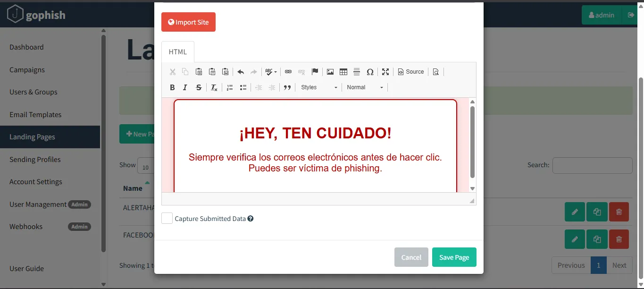Open the spell check dropdown
The image size is (644, 289).
(x=271, y=72)
